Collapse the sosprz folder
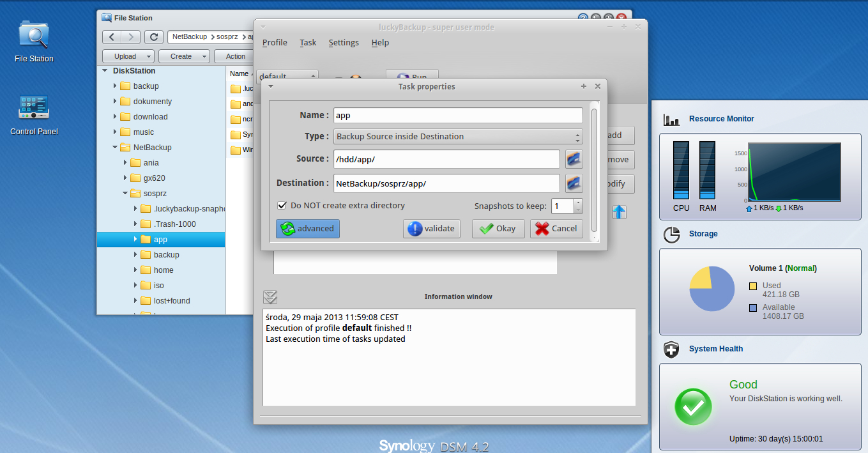Viewport: 868px width, 453px height. pyautogui.click(x=125, y=194)
